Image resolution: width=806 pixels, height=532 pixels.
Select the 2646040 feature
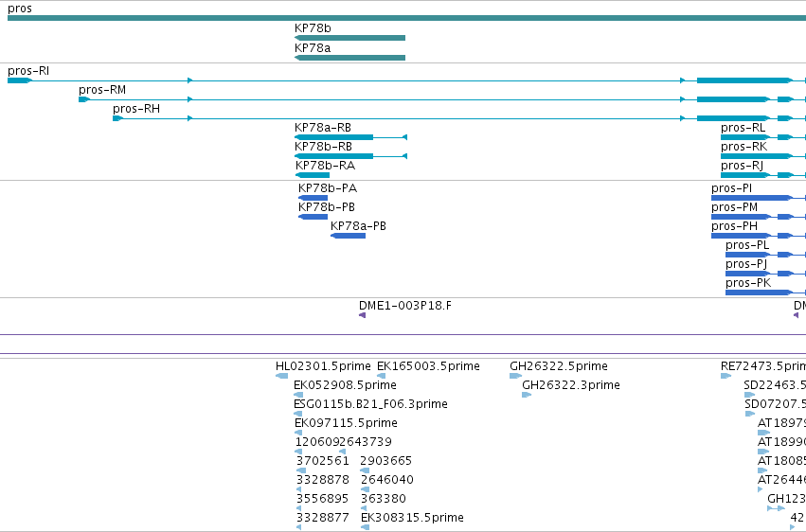tap(365, 489)
